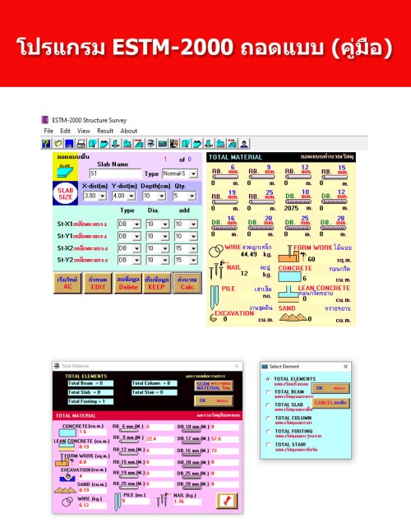
Task: Click the yellow SLAB icon
Action: coord(65,171)
